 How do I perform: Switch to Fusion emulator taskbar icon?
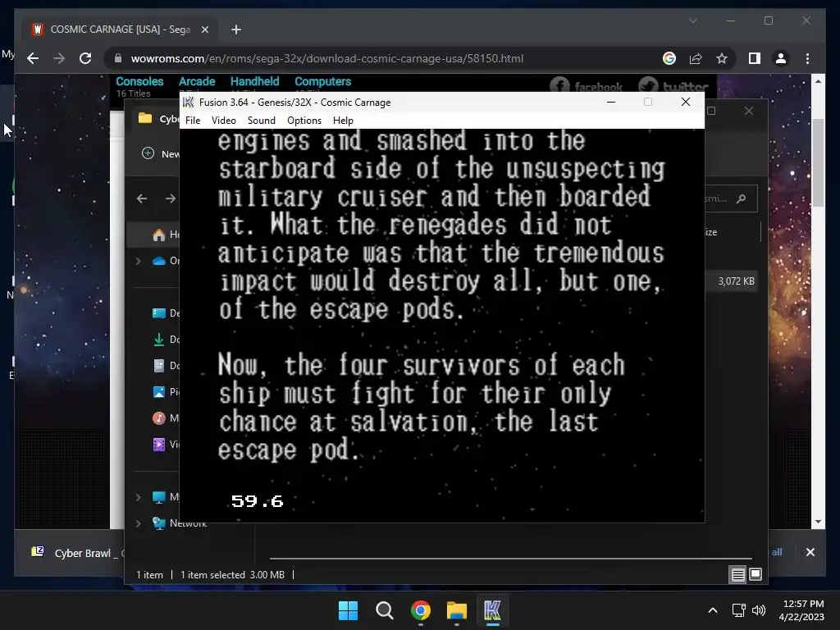(492, 610)
